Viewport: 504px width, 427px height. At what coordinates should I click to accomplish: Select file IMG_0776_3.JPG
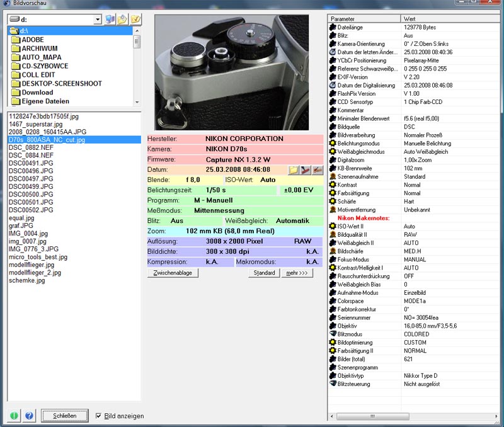click(x=34, y=249)
